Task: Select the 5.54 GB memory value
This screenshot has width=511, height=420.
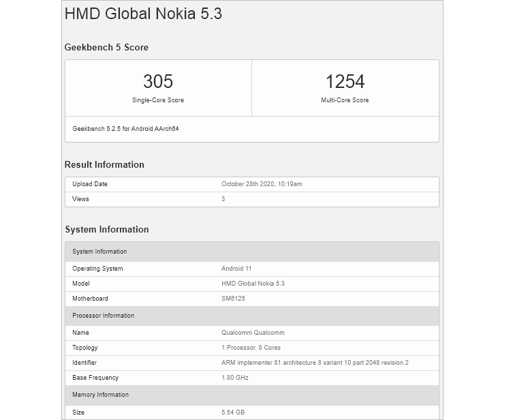Action: (233, 412)
